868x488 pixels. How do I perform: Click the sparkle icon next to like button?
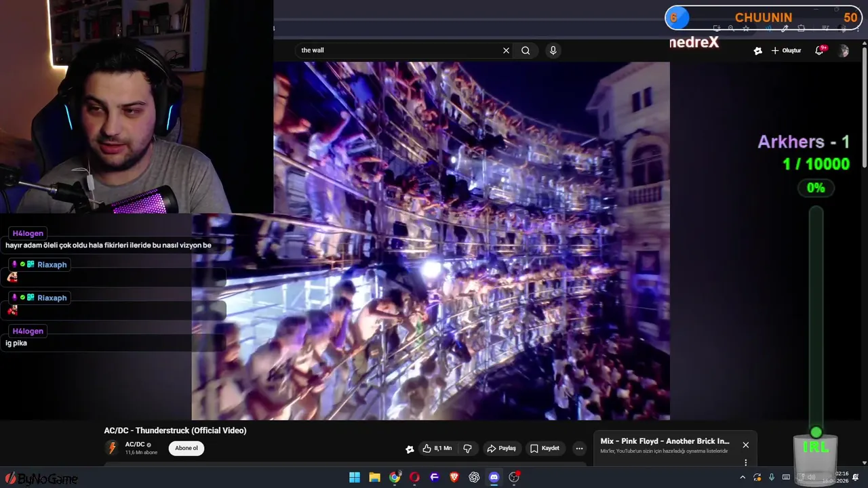410,449
